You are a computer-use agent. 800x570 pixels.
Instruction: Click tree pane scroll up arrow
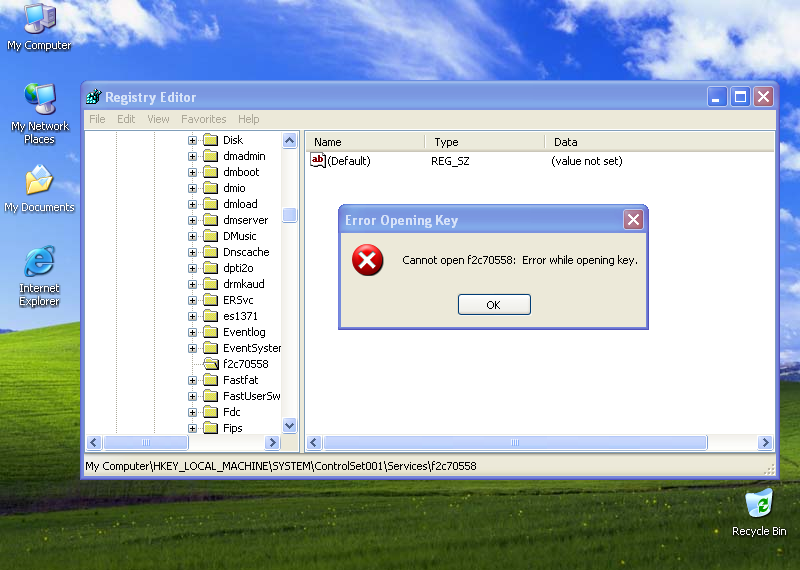[289, 140]
